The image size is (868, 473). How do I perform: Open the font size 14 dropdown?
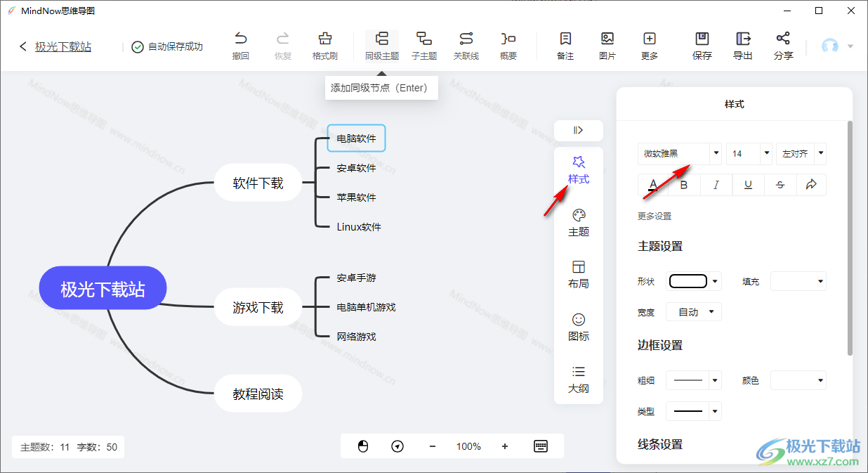click(x=749, y=153)
